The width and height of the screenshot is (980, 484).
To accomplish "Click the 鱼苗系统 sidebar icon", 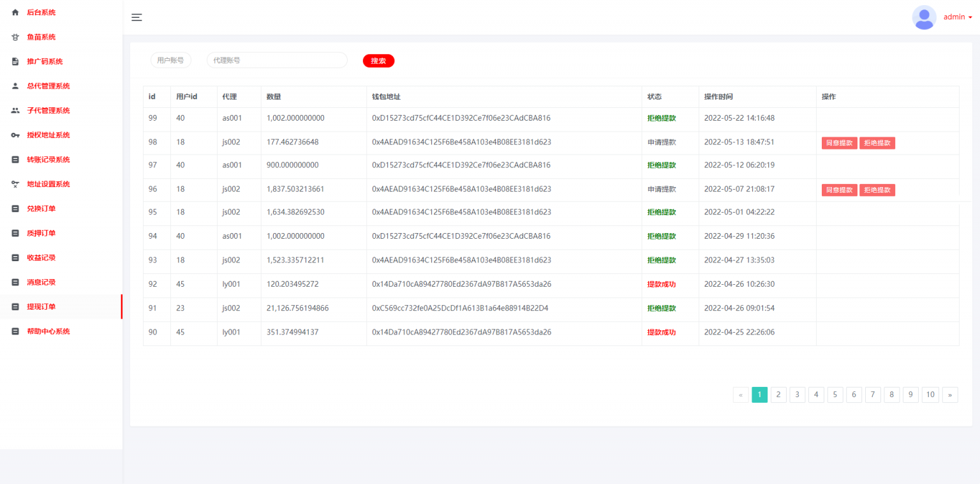I will 15,37.
